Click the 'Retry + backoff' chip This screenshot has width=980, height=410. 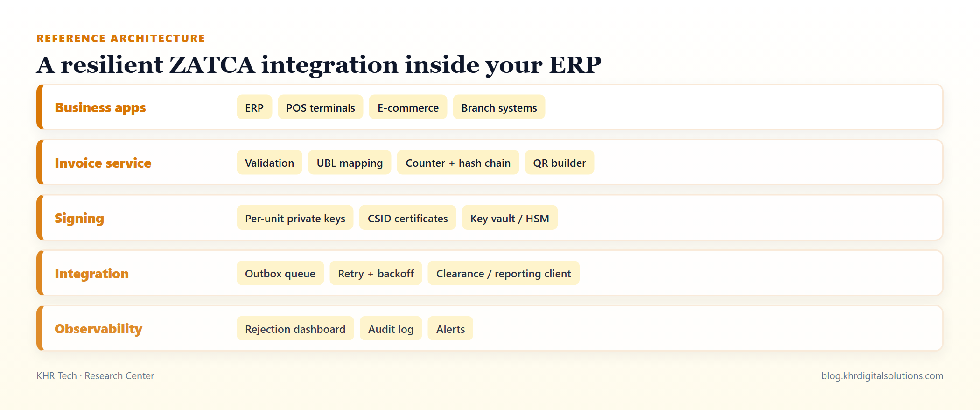pos(376,273)
